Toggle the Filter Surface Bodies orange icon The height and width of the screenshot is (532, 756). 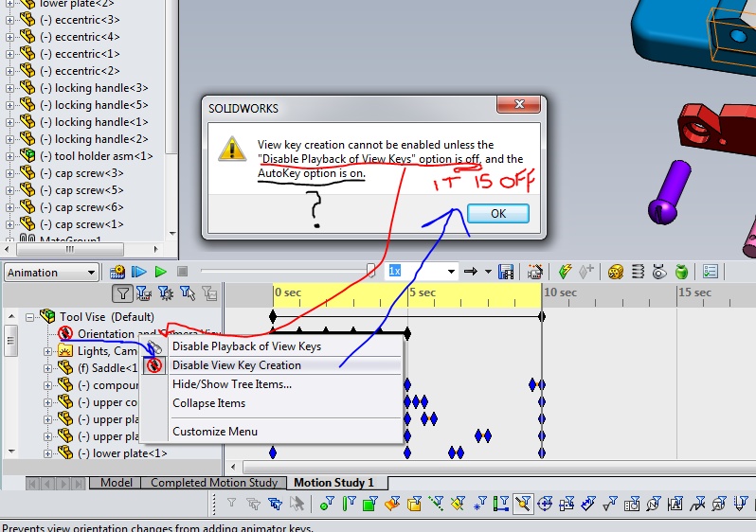tap(392, 504)
